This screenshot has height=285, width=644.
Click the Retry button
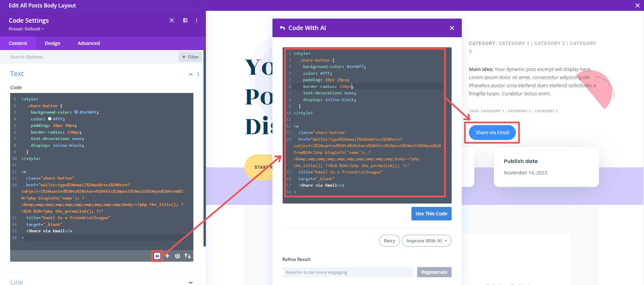point(389,241)
